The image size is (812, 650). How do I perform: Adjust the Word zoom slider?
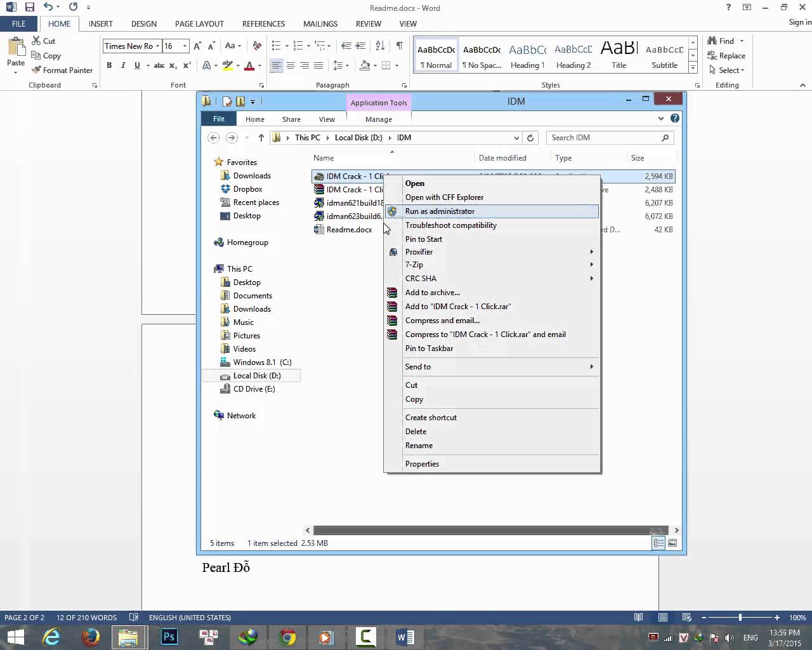tap(740, 618)
